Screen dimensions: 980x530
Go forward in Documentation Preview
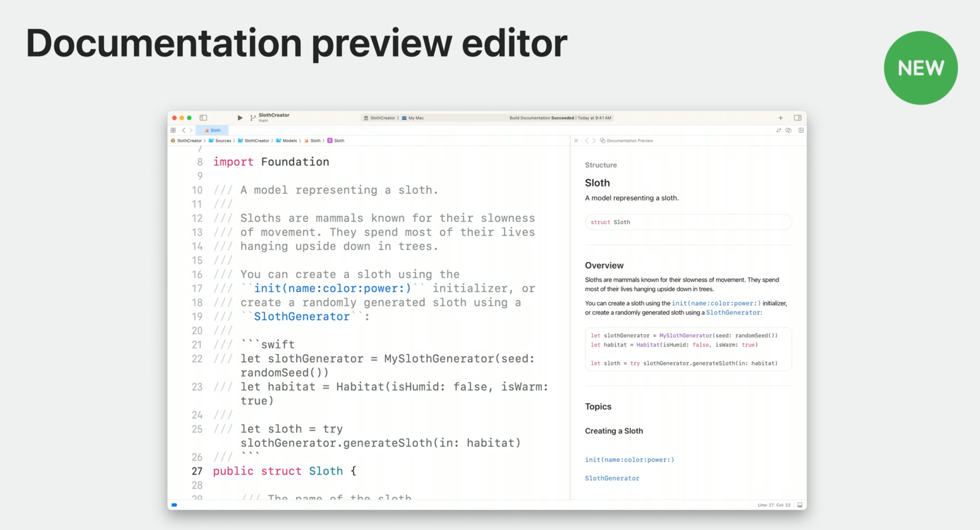coord(594,141)
